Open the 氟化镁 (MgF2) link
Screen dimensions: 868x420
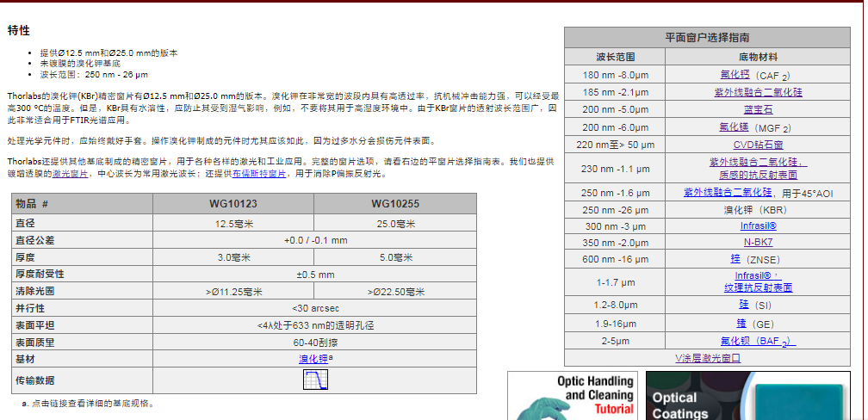734,127
